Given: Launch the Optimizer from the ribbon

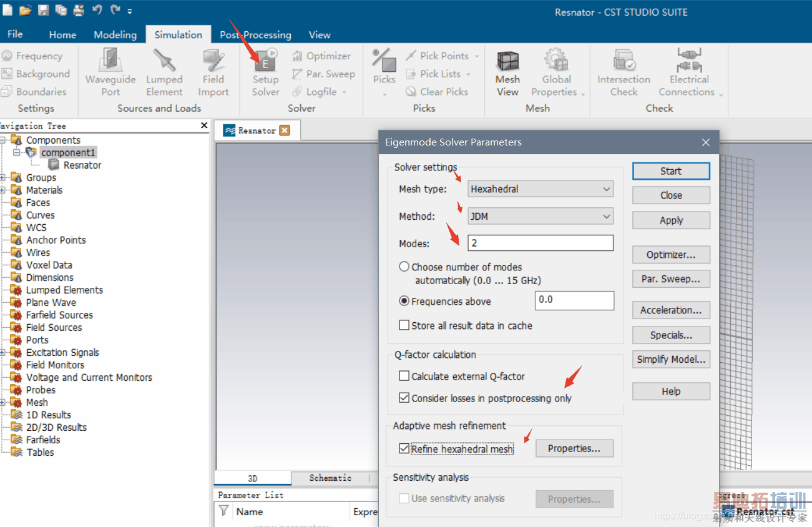Looking at the screenshot, I should click(x=321, y=56).
